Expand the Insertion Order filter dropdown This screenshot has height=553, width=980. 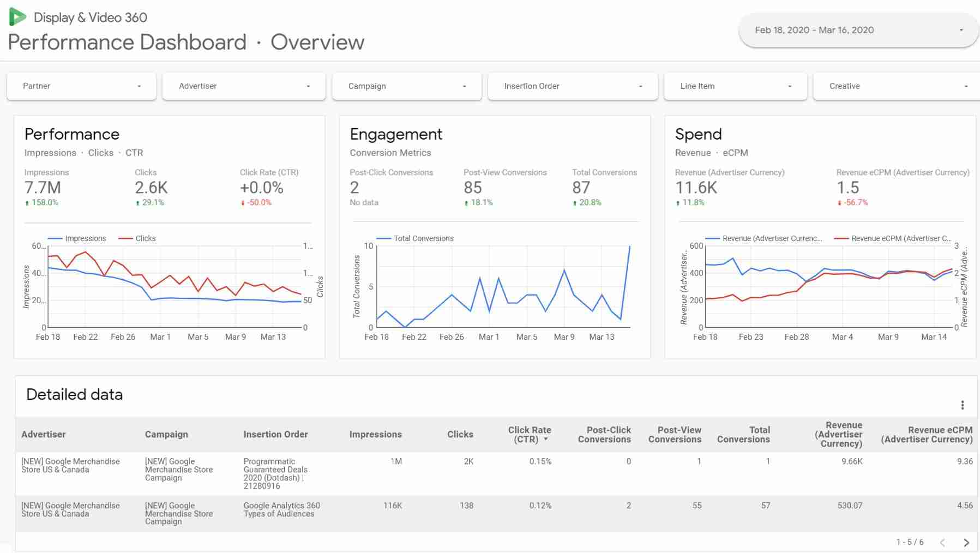[573, 86]
